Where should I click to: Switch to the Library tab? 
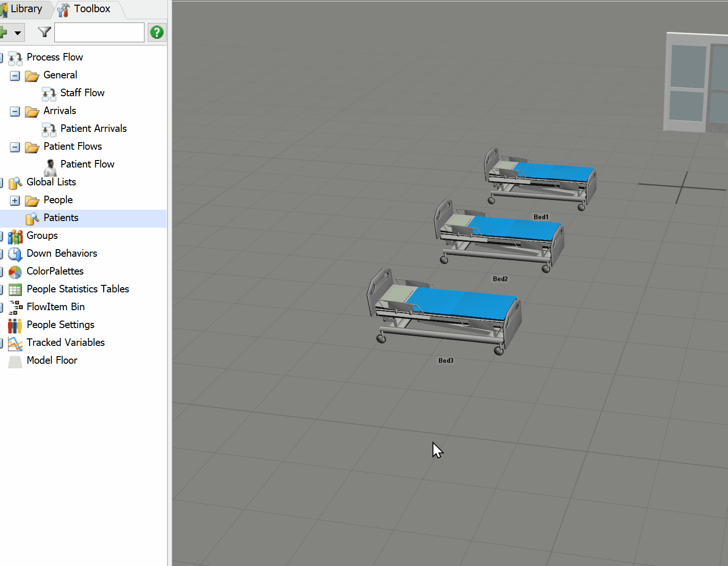tap(26, 8)
